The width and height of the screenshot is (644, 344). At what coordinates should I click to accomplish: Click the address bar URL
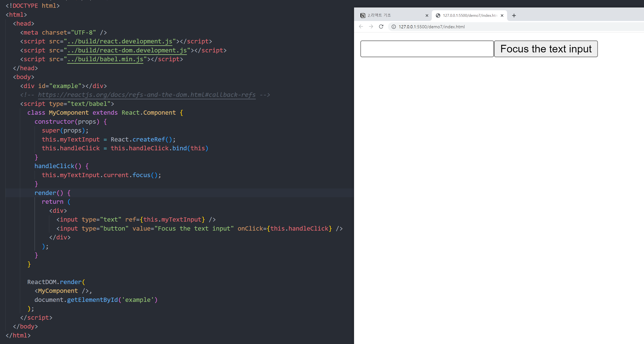point(432,27)
